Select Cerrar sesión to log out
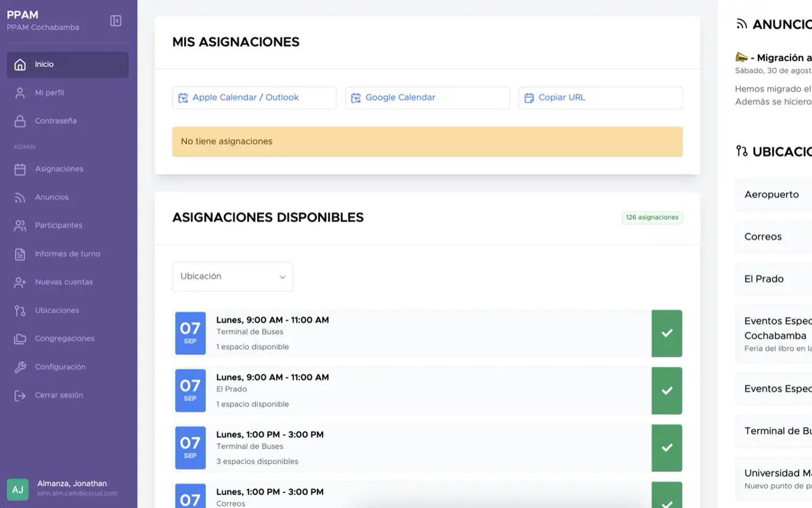This screenshot has width=812, height=508. (68, 396)
